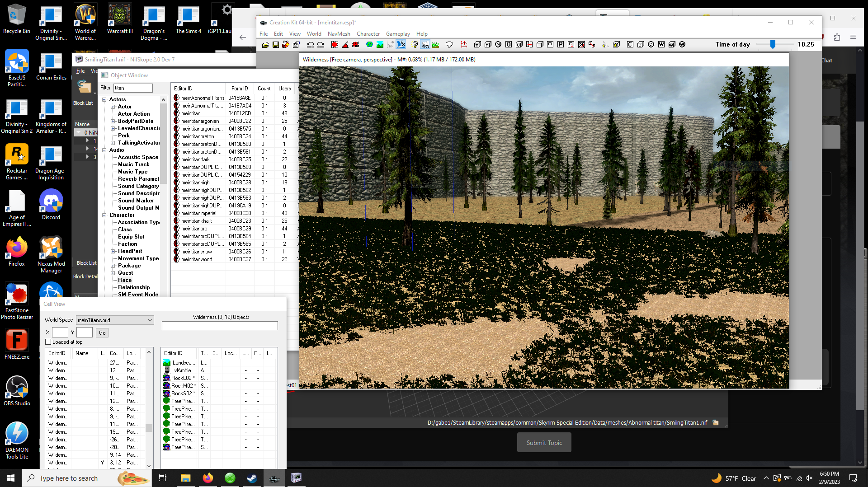This screenshot has height=487, width=868.
Task: Click the Undo toolbar icon
Action: click(x=310, y=45)
